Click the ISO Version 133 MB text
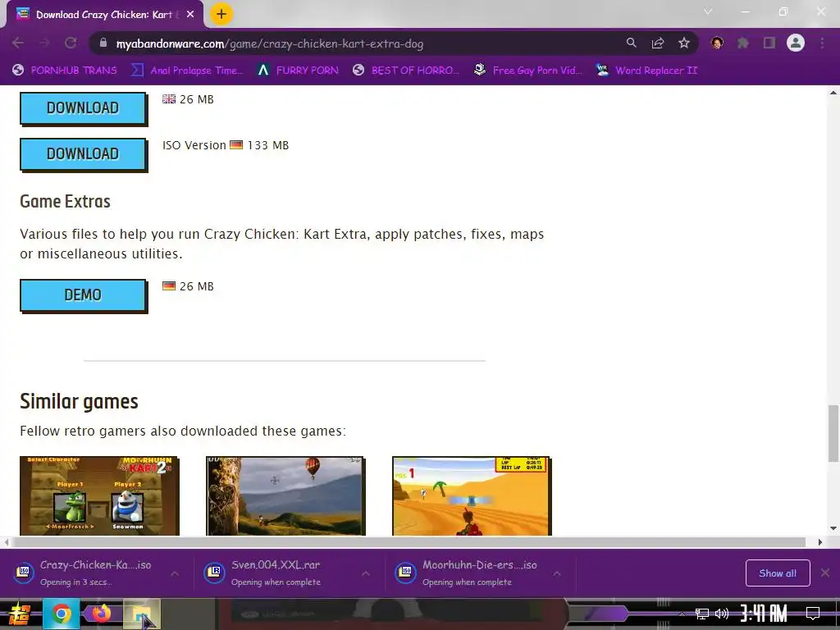This screenshot has height=630, width=840. tap(226, 145)
